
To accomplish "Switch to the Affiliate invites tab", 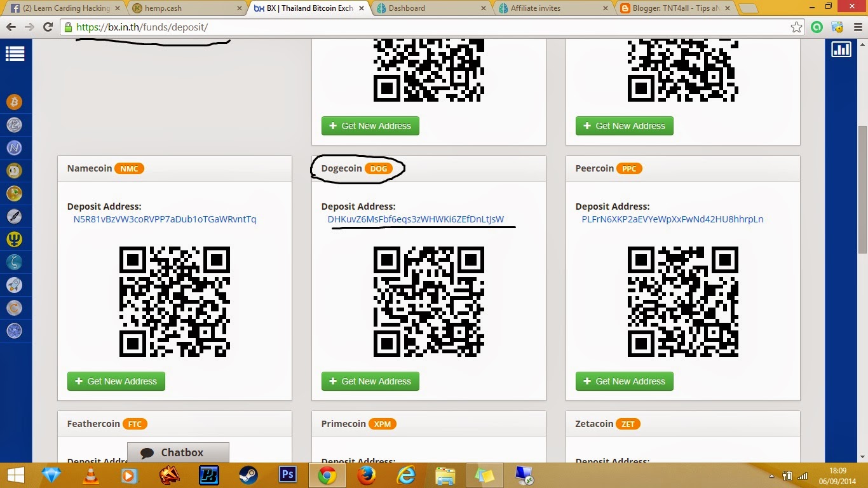I will coord(552,8).
